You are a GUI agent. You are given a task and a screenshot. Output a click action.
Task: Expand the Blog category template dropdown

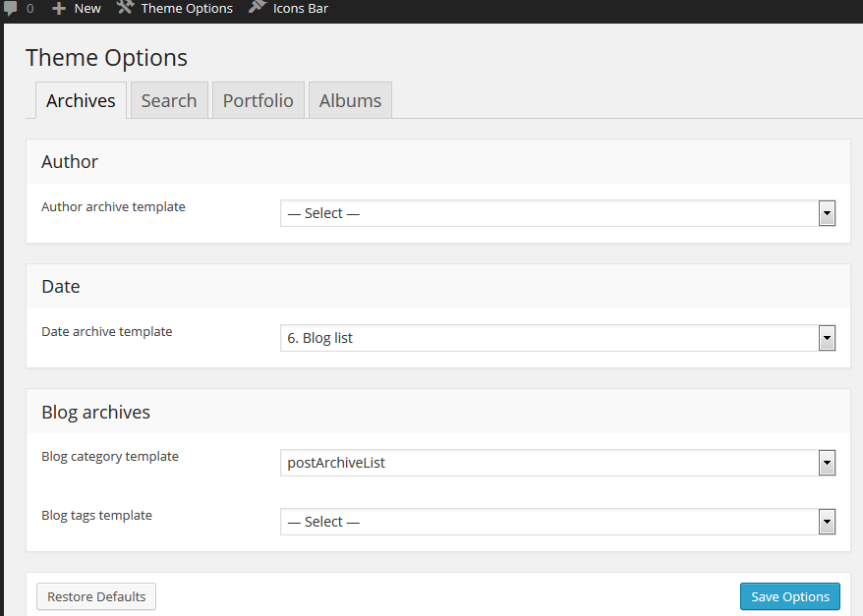click(557, 463)
